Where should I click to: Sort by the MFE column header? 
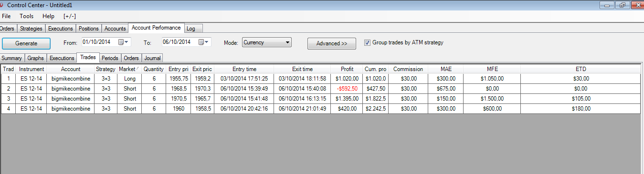pyautogui.click(x=492, y=69)
